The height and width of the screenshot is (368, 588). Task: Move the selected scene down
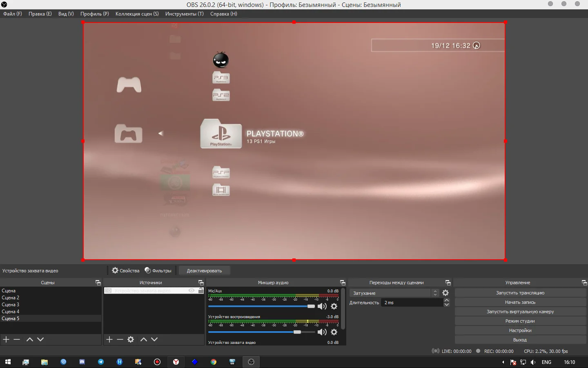(x=40, y=339)
